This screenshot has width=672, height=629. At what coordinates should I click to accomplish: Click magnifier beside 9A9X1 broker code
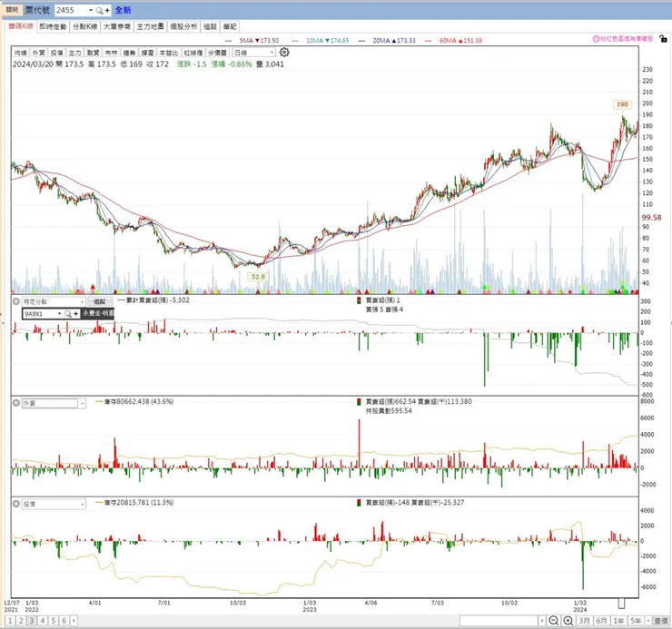pyautogui.click(x=68, y=314)
